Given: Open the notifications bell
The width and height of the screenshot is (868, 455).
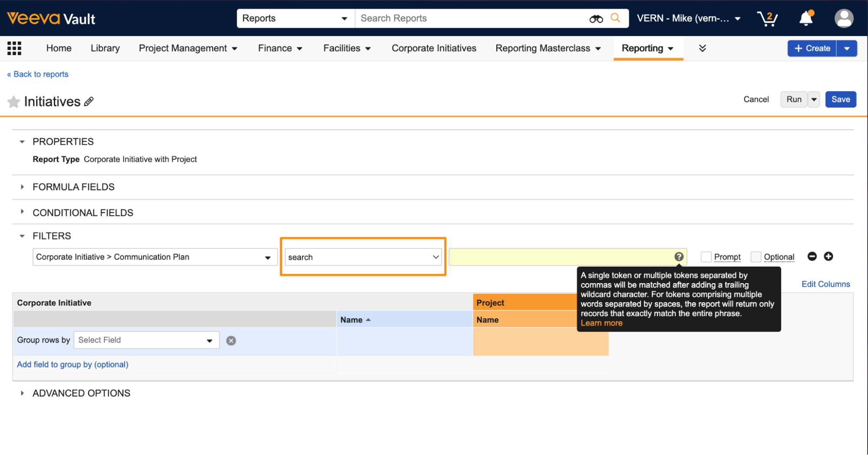Looking at the screenshot, I should tap(806, 18).
